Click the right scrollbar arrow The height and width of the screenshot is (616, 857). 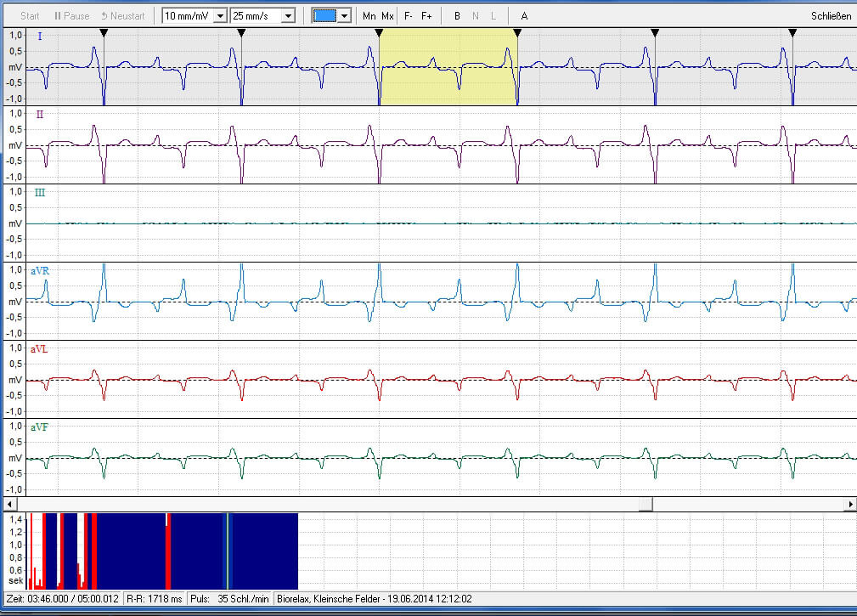tap(850, 504)
